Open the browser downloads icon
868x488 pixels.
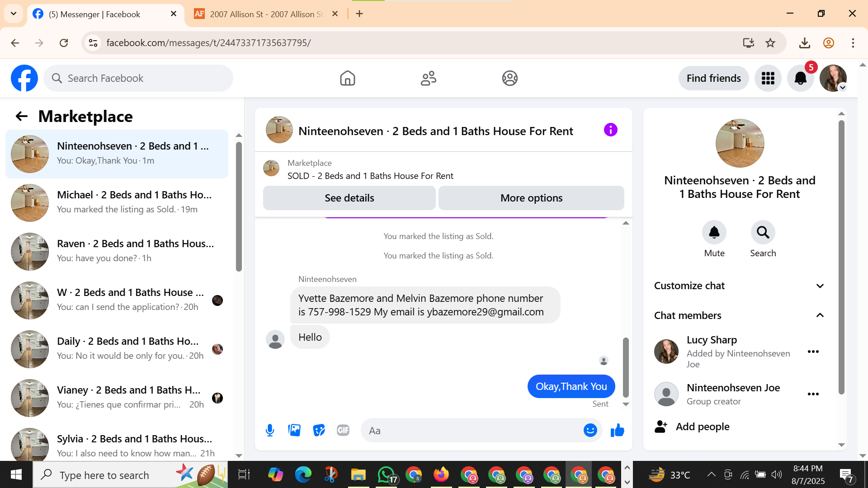[804, 43]
